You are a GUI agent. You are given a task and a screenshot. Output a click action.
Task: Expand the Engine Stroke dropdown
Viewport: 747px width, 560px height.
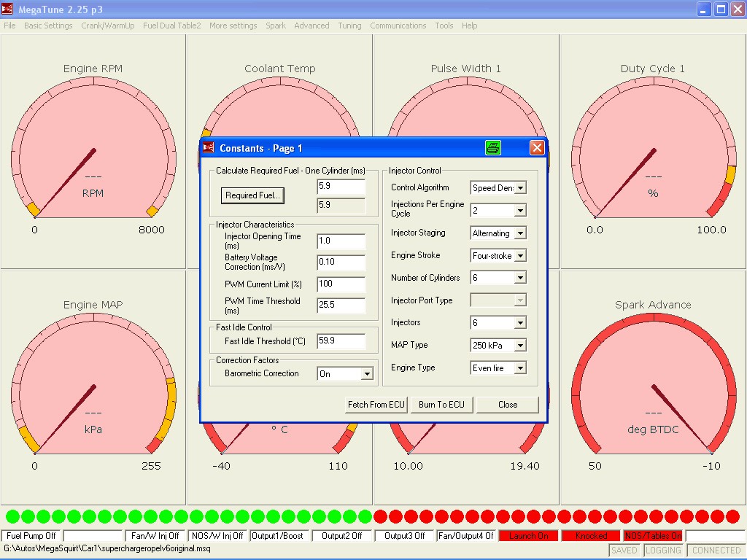[x=521, y=256]
